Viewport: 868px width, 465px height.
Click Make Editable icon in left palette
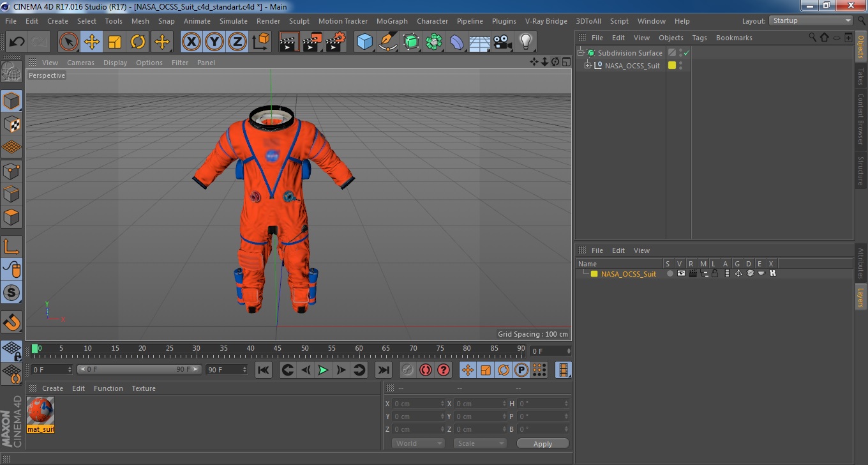pos(11,72)
